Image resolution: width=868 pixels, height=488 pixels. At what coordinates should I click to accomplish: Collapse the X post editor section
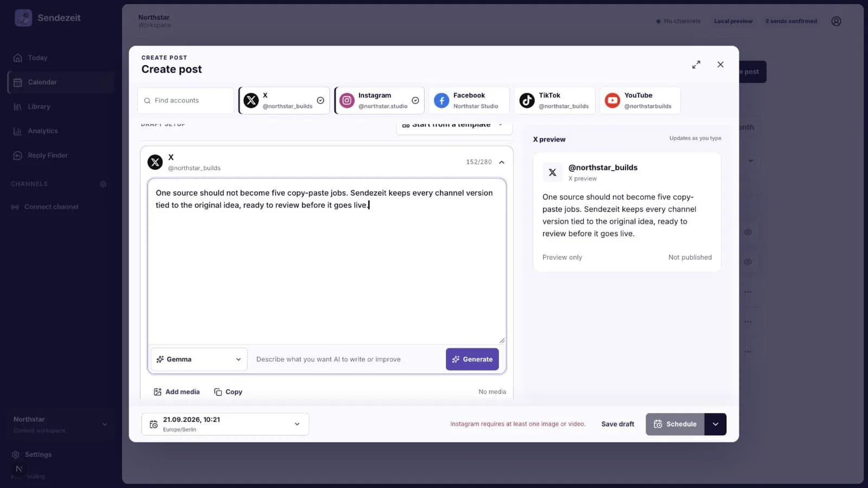(502, 162)
